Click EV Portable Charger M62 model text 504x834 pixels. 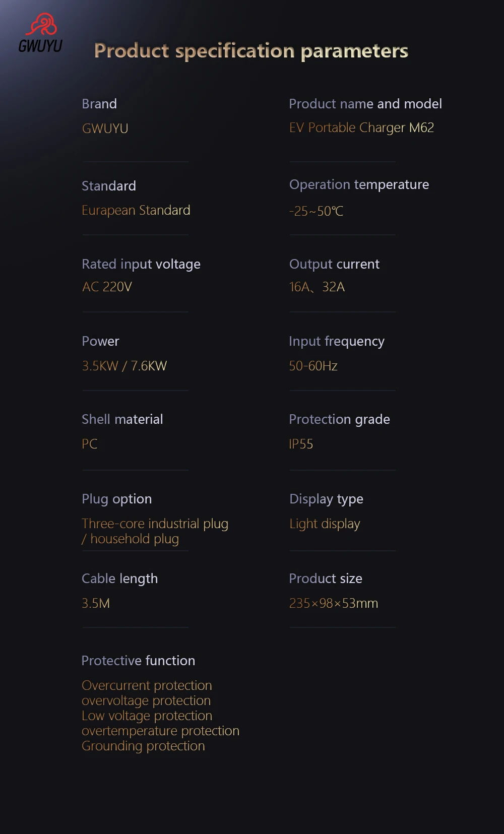coord(361,128)
